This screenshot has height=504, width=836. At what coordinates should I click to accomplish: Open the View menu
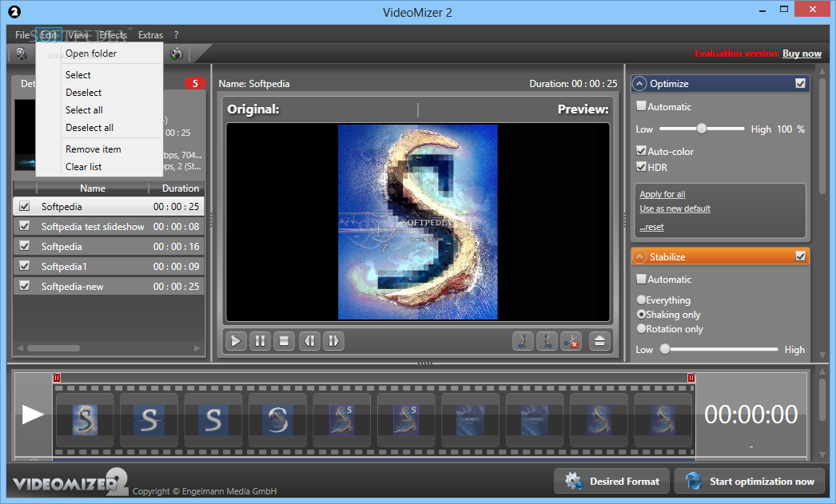(78, 35)
